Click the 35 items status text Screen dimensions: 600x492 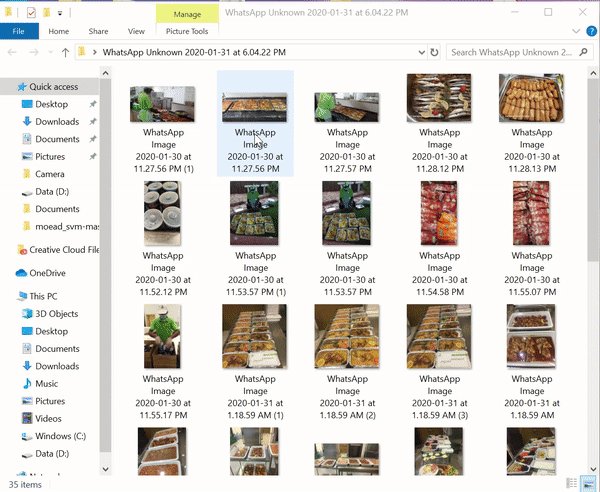pyautogui.click(x=25, y=484)
